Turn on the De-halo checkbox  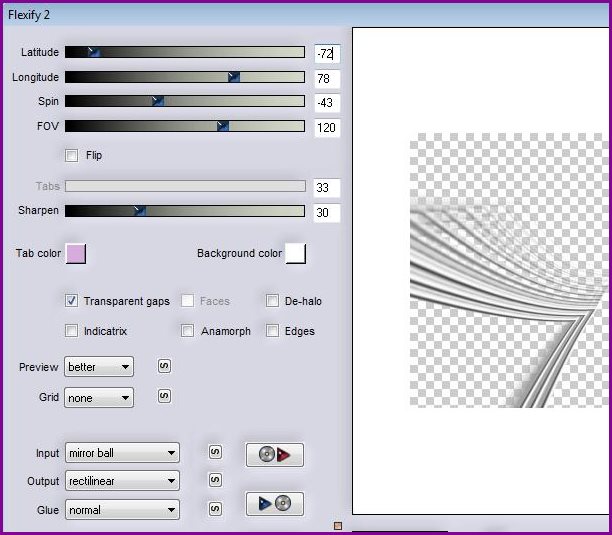[272, 301]
